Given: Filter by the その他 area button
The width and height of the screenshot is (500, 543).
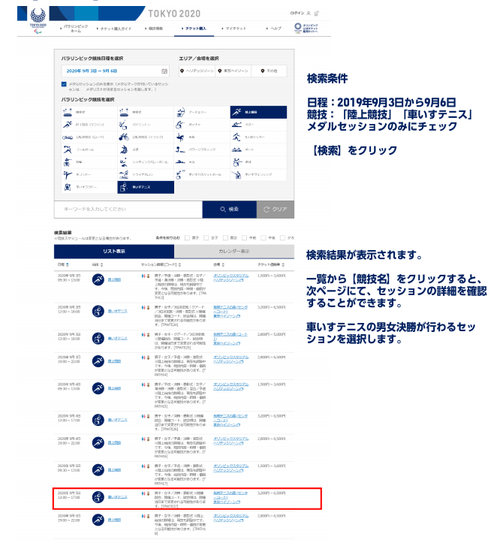Looking at the screenshot, I should coord(269,71).
